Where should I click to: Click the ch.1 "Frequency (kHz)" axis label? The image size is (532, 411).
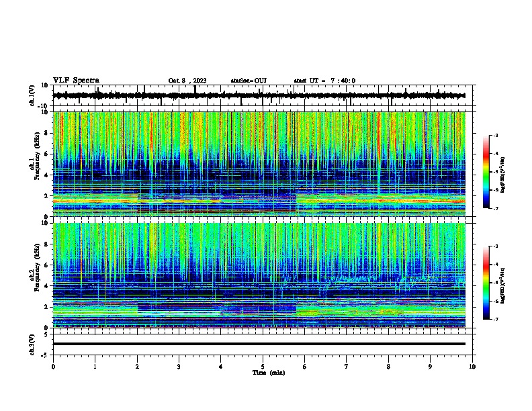coord(37,156)
